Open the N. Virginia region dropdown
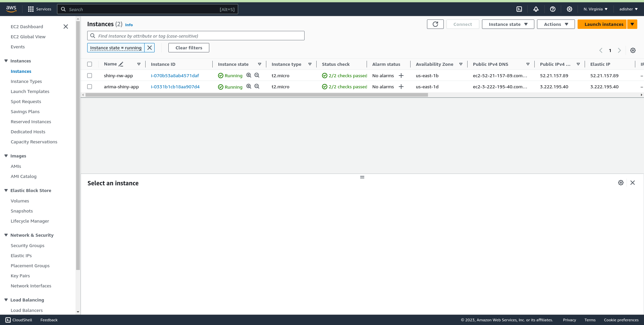The height and width of the screenshot is (325, 644). click(595, 9)
